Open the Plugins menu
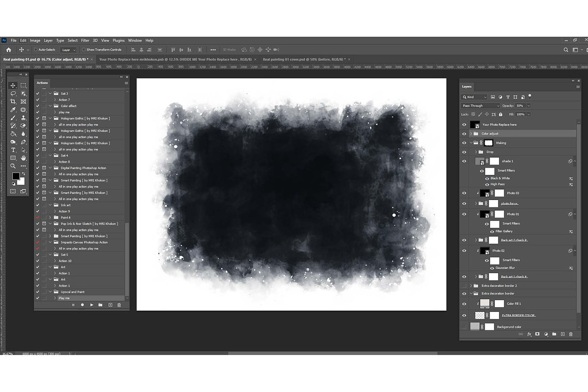This screenshot has height=392, width=588. (119, 40)
